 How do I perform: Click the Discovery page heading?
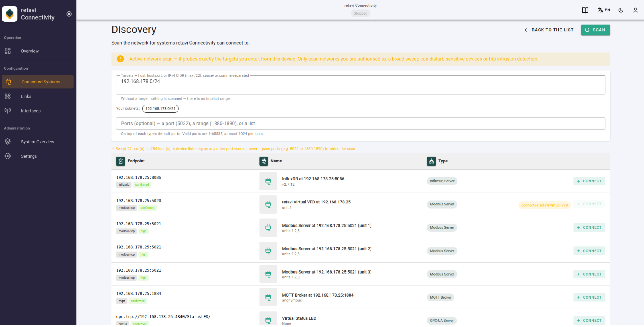134,30
